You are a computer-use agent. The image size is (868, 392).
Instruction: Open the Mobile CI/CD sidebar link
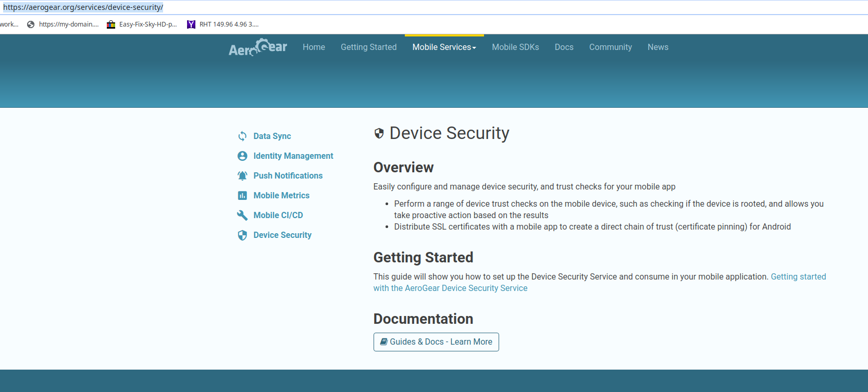click(278, 215)
